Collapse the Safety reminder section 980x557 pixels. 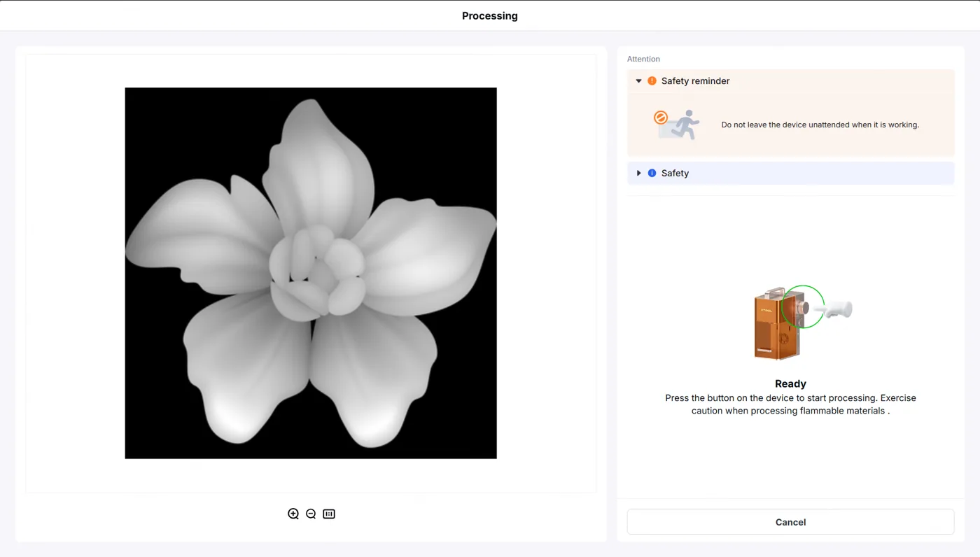(x=638, y=81)
